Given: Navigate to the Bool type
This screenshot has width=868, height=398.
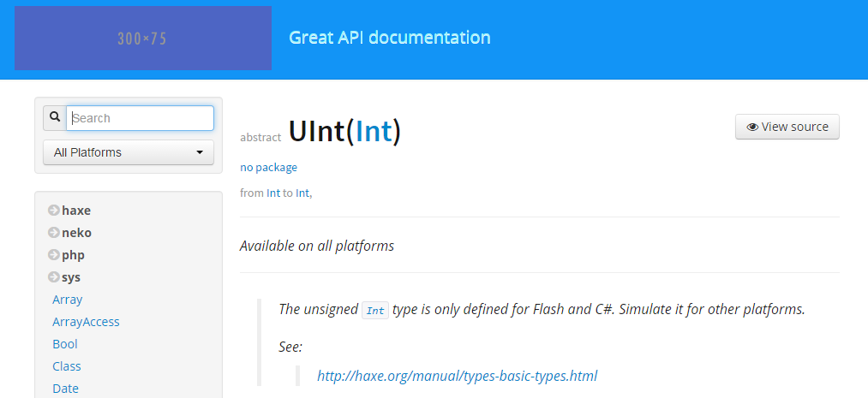Looking at the screenshot, I should [x=65, y=344].
